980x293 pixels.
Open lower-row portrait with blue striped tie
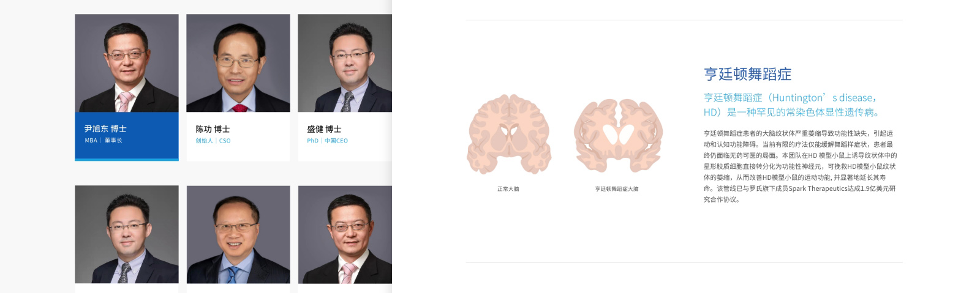click(x=238, y=234)
